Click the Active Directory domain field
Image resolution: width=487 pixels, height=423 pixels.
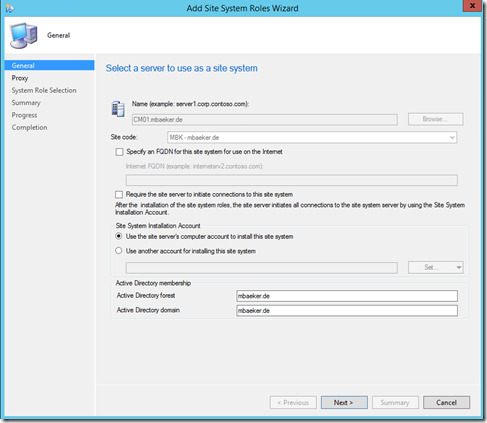(x=347, y=310)
